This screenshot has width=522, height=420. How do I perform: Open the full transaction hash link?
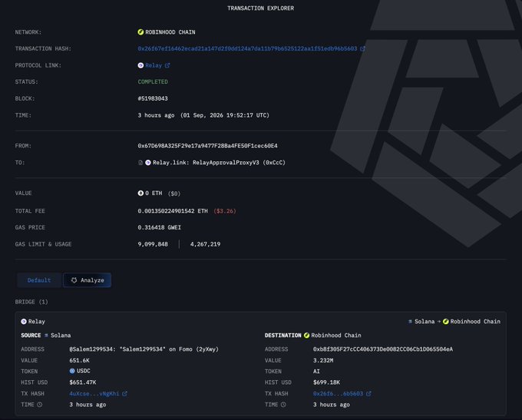(247, 48)
